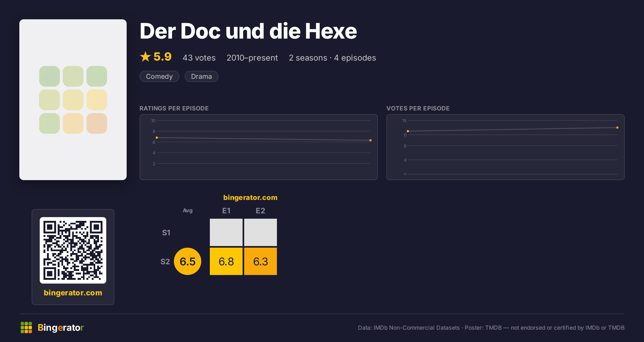The width and height of the screenshot is (644, 342).
Task: Click the yellow star rating icon
Action: 145,57
